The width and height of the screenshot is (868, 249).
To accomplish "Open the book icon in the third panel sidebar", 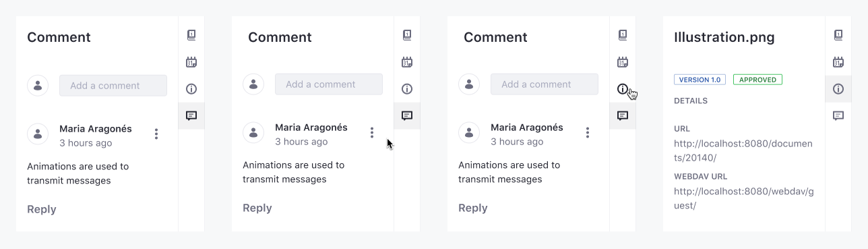I will [623, 35].
